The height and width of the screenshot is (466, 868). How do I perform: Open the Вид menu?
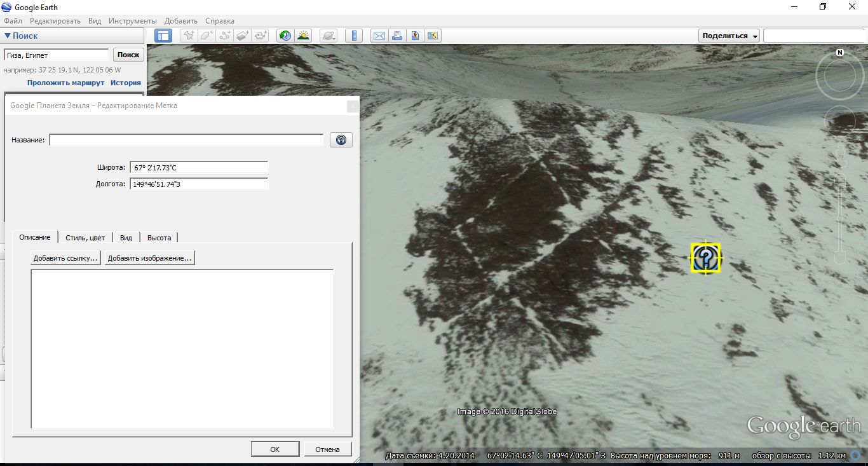[x=95, y=21]
